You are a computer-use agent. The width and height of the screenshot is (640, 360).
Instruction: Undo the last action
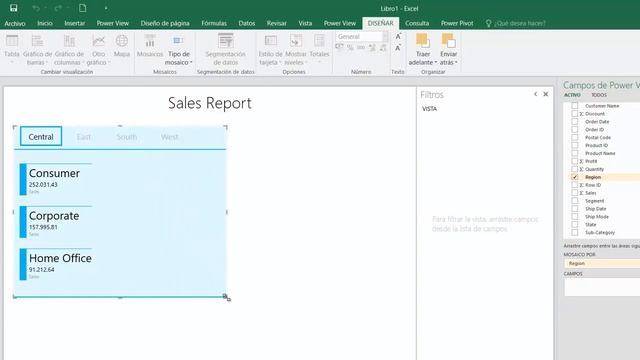tap(36, 8)
